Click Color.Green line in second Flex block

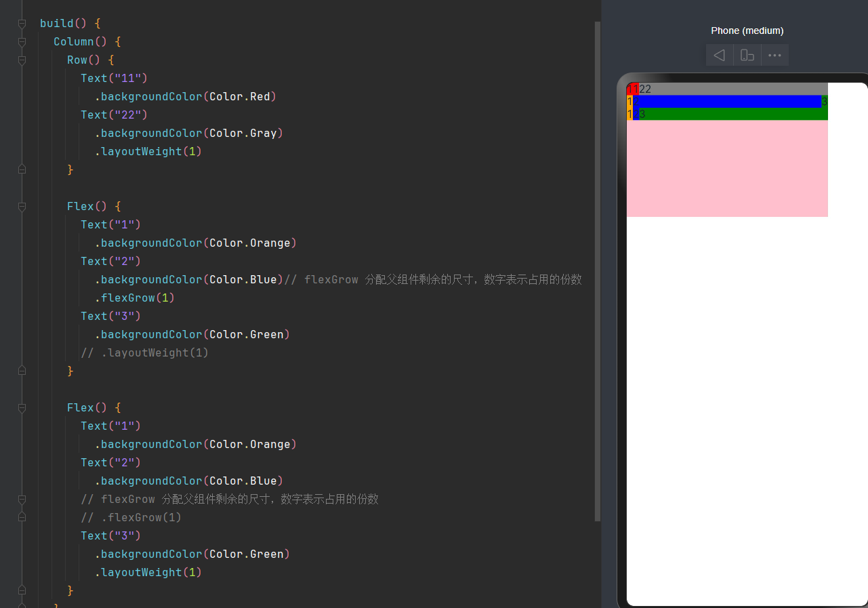coord(192,554)
